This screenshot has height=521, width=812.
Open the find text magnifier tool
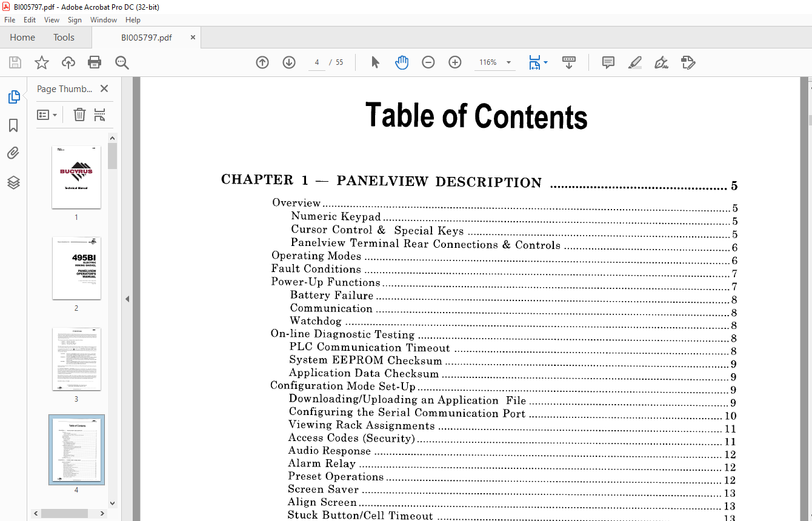122,62
